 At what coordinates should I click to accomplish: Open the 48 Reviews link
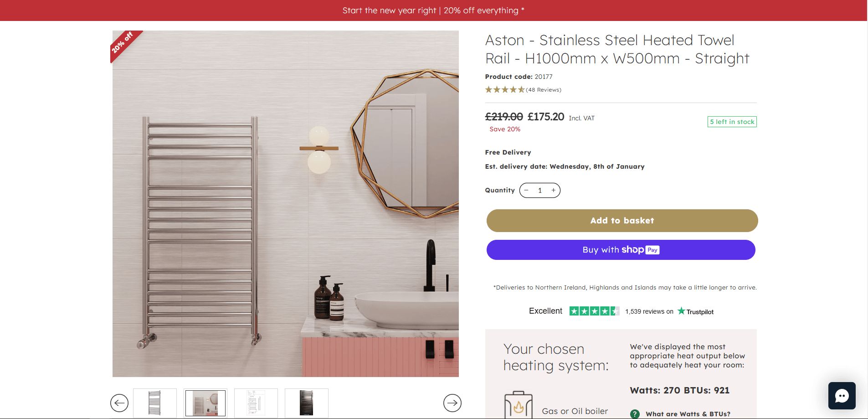click(543, 90)
